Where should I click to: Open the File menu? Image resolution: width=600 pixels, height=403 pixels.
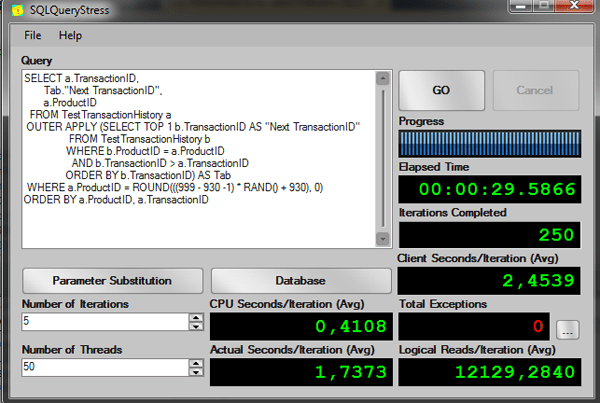[x=33, y=35]
